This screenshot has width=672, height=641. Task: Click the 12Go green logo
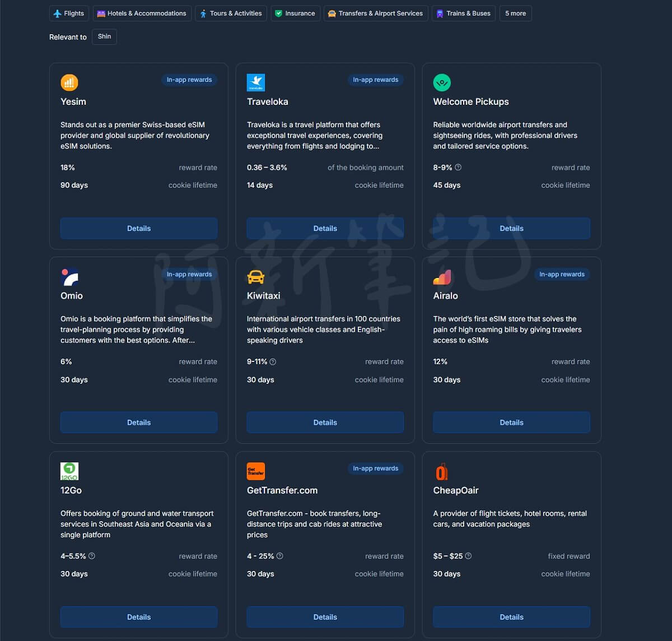69,471
